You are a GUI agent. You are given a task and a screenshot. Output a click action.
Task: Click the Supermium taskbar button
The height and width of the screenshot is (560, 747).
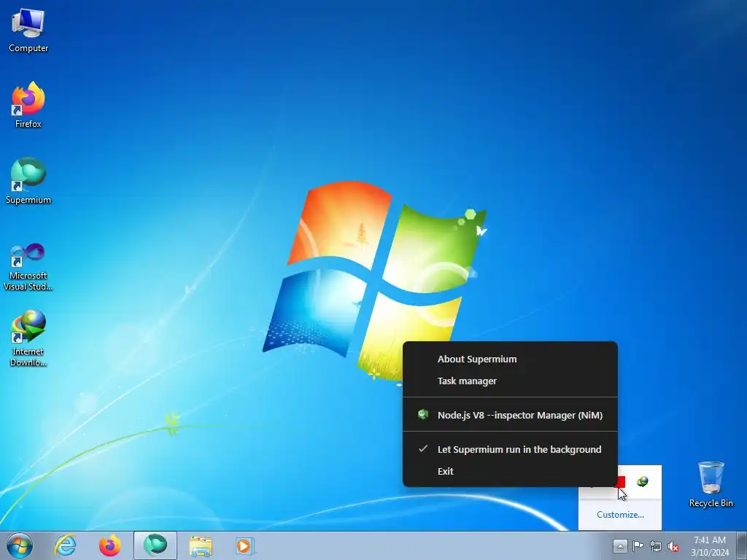point(155,545)
